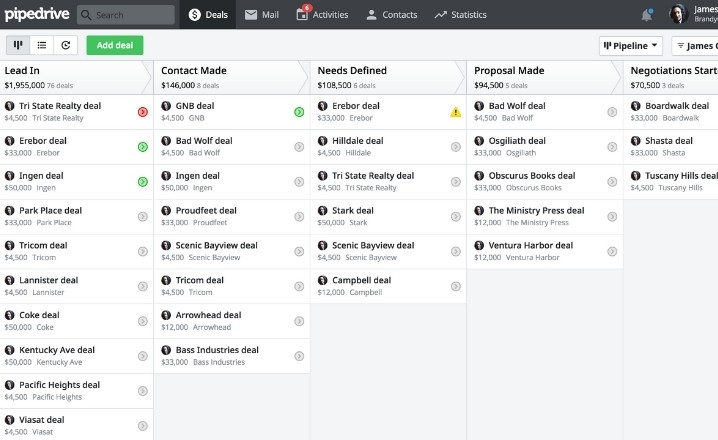
Task: Click activity arrow icon on Viasat deal
Action: click(143, 426)
